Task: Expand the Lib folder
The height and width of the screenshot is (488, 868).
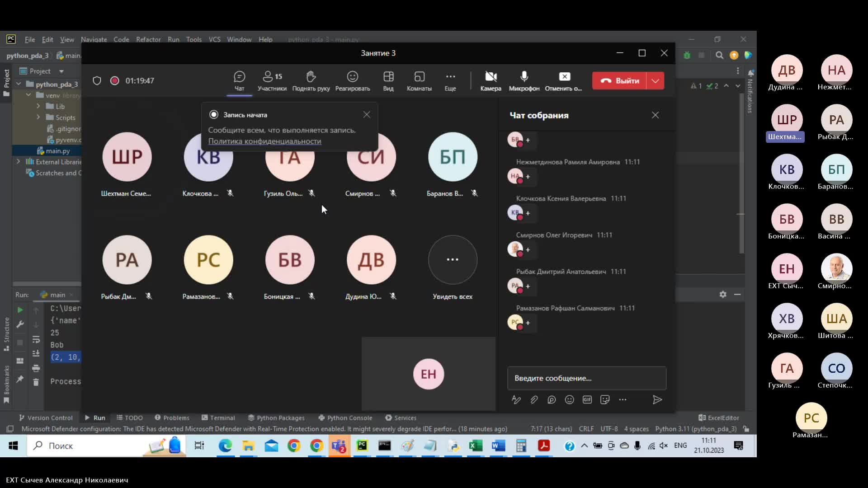Action: coord(38,106)
